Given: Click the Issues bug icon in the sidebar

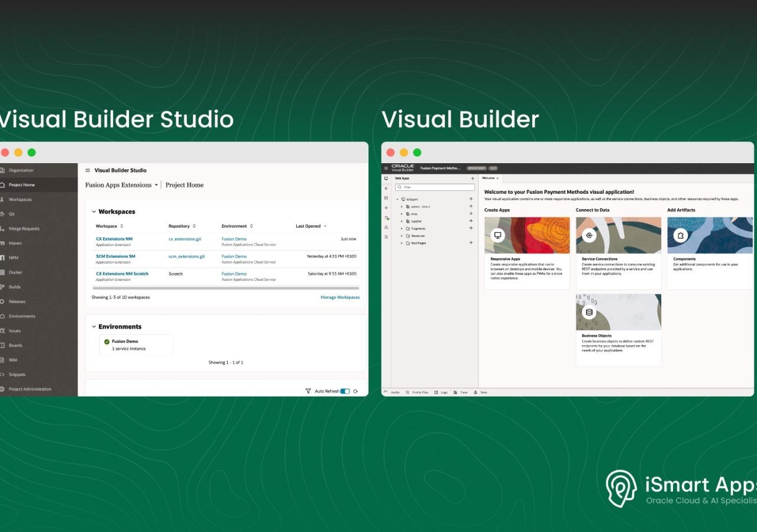Looking at the screenshot, I should click(x=2, y=330).
